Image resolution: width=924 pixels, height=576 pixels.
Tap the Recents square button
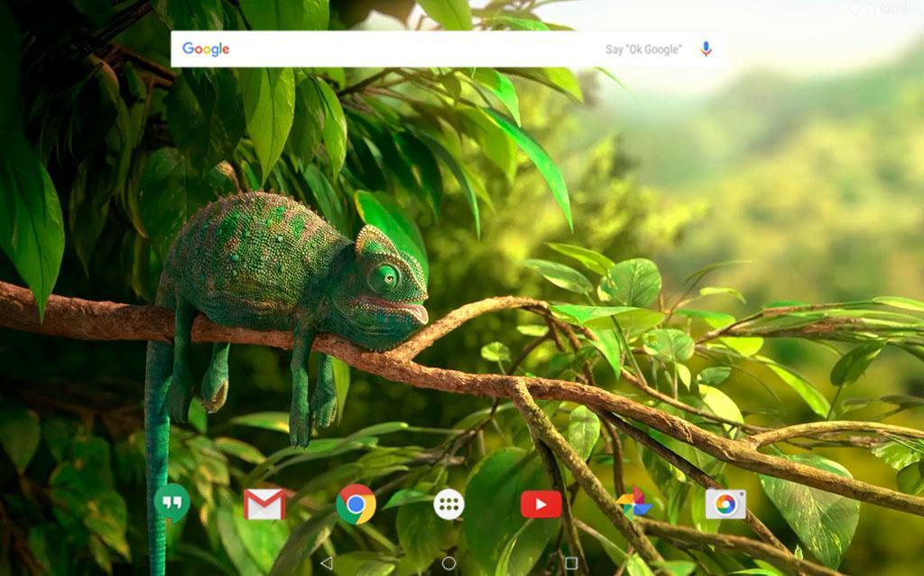(570, 563)
